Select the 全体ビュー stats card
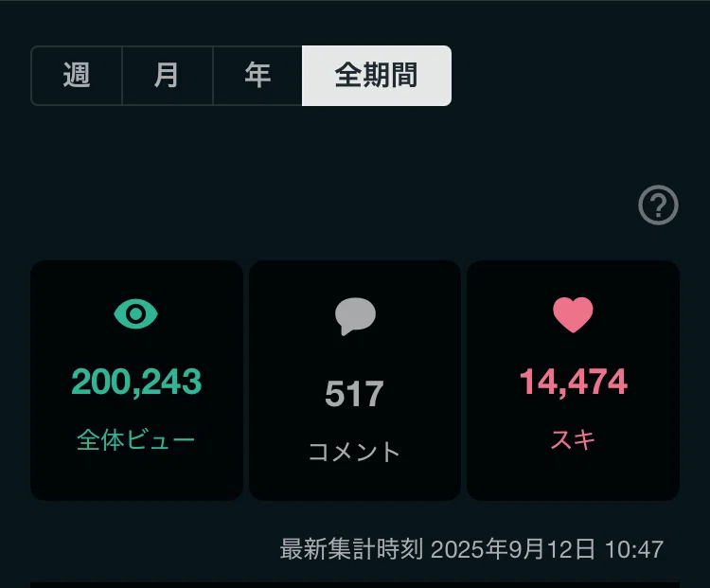The image size is (710, 588). [x=136, y=381]
